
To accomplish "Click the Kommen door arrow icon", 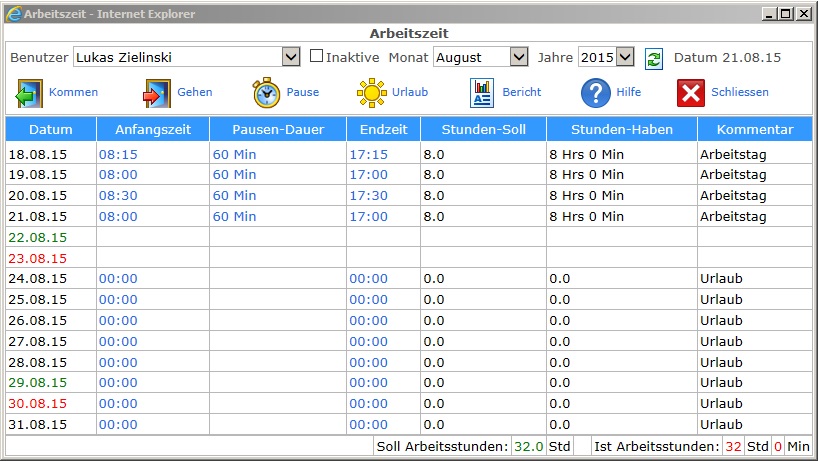I will [x=27, y=93].
